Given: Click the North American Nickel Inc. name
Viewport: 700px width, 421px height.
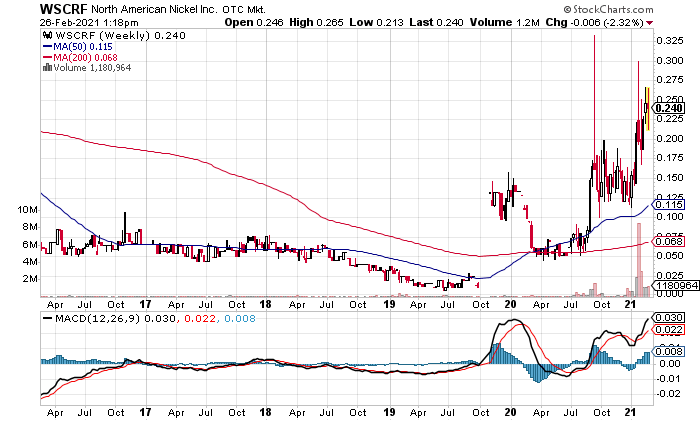Looking at the screenshot, I should pos(154,9).
